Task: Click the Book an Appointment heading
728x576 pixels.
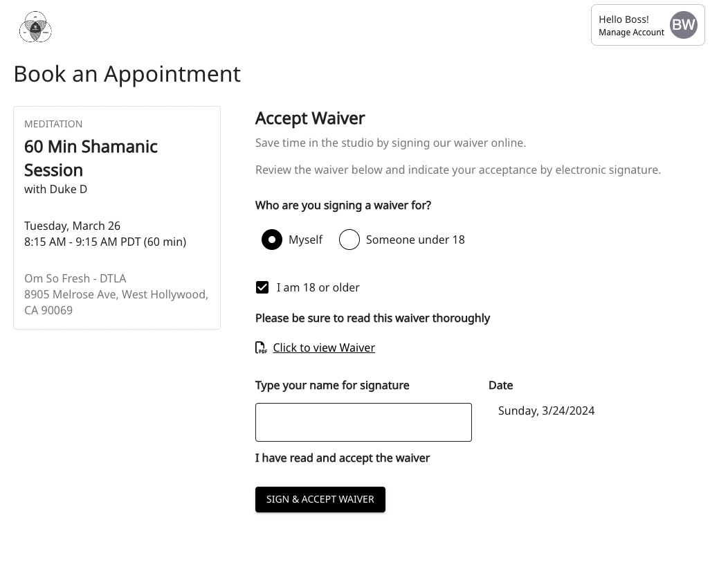Action: coord(127,74)
